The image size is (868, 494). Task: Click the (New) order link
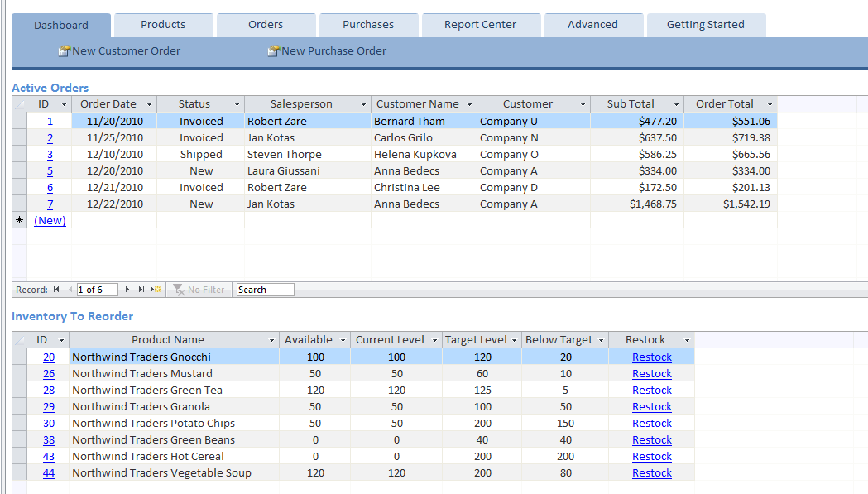[x=50, y=220]
